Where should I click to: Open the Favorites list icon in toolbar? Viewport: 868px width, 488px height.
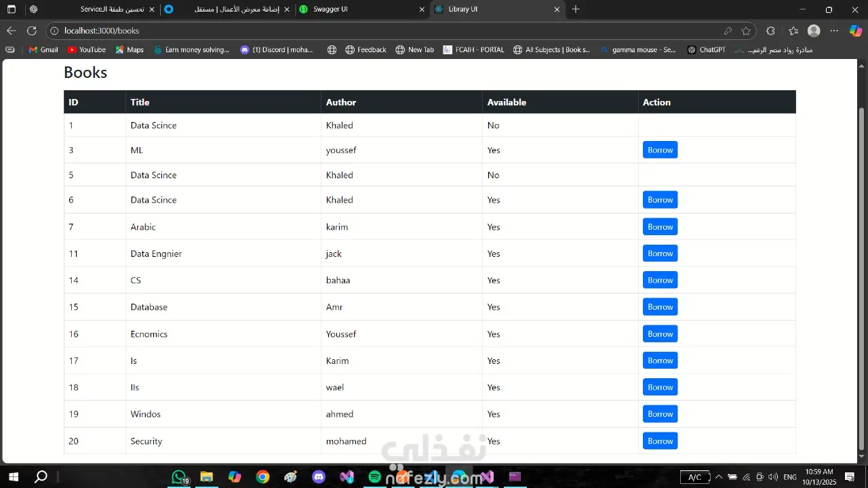(x=793, y=30)
